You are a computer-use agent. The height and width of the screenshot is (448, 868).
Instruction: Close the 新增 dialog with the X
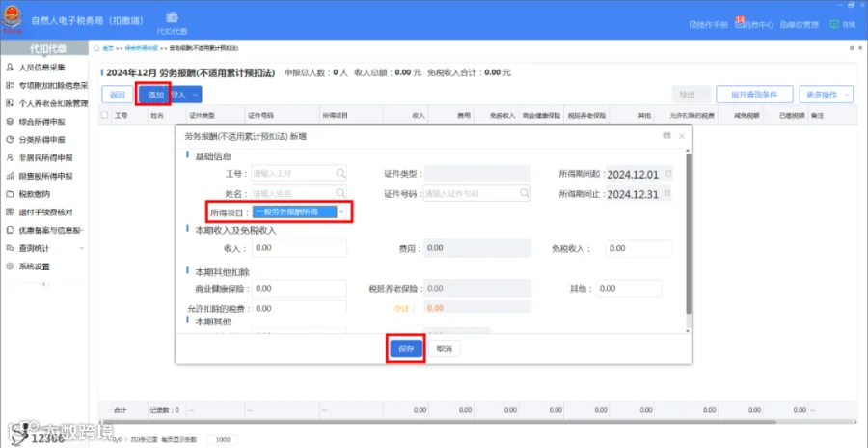[x=682, y=136]
